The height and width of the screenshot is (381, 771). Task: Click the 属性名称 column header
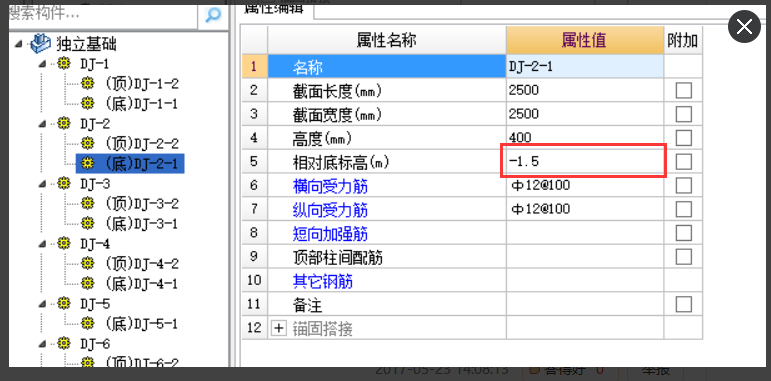pos(386,40)
